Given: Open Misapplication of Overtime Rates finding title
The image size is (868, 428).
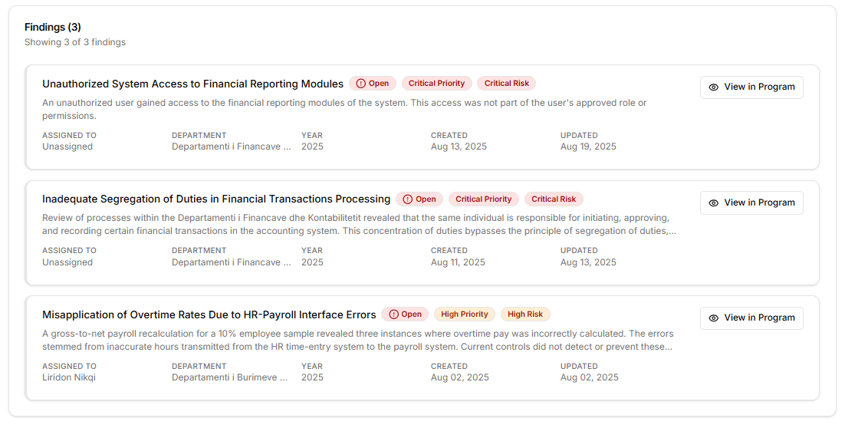Looking at the screenshot, I should pyautogui.click(x=209, y=314).
